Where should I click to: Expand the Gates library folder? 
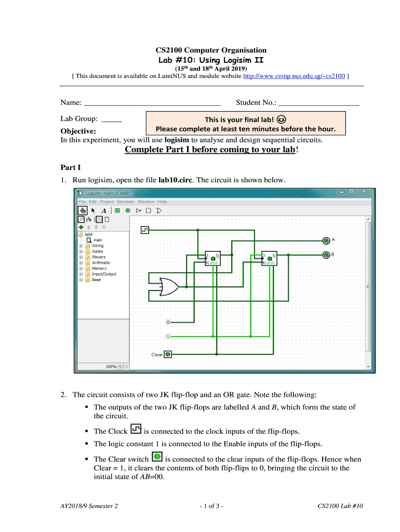tap(81, 251)
